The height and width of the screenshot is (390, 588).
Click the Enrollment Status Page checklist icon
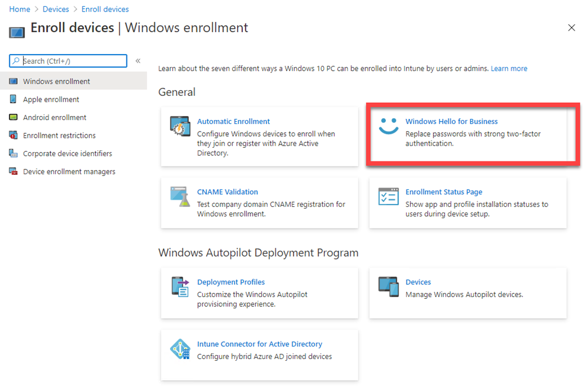388,196
